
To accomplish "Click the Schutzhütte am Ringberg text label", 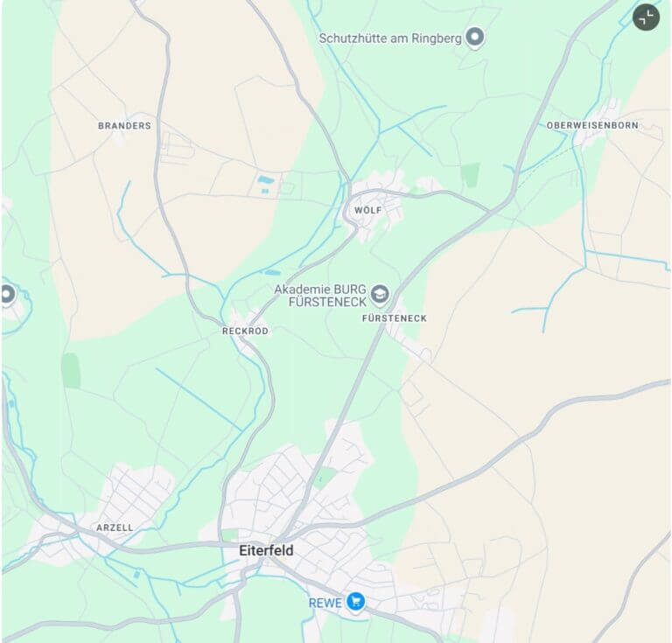I will click(390, 38).
